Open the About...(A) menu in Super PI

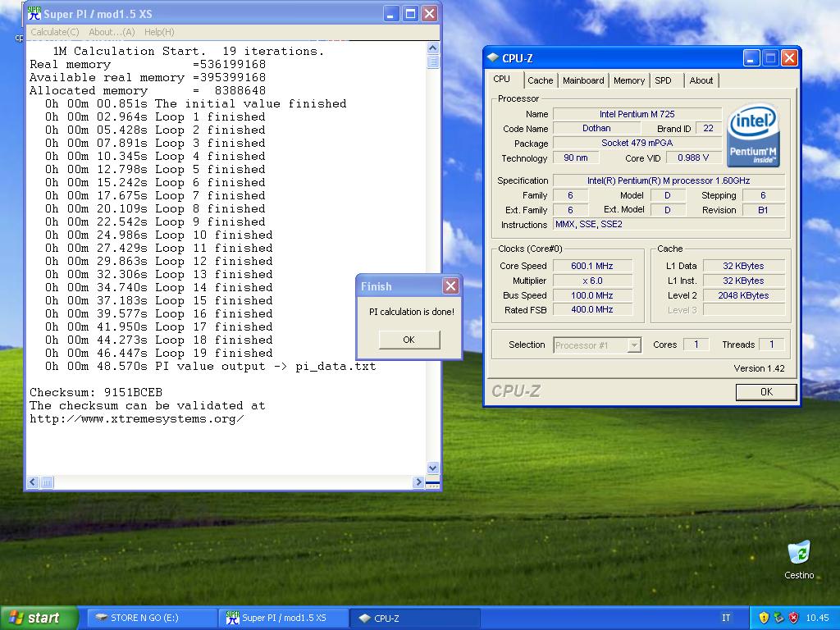pyautogui.click(x=112, y=32)
